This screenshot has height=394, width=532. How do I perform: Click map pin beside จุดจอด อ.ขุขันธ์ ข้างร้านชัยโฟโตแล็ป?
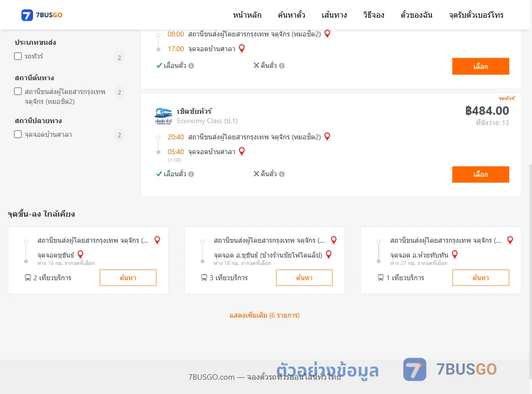coord(329,254)
